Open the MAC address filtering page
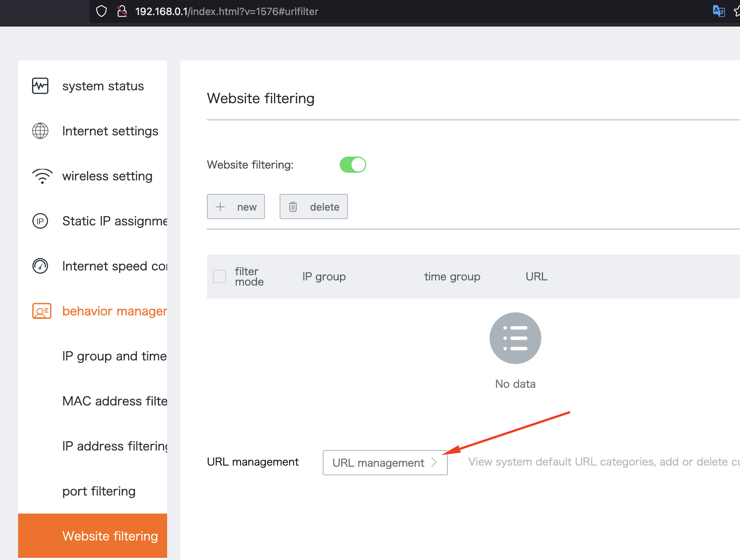Image resolution: width=740 pixels, height=560 pixels. coord(114,401)
